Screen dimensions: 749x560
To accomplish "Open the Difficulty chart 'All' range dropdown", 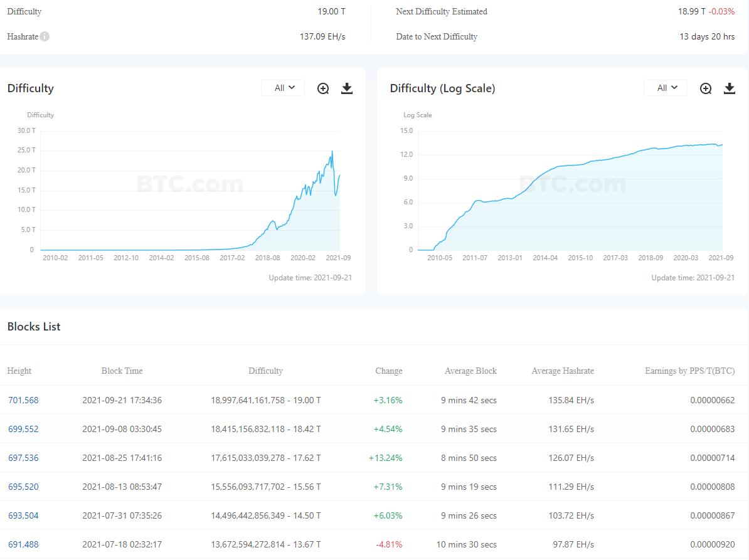I will (x=283, y=88).
